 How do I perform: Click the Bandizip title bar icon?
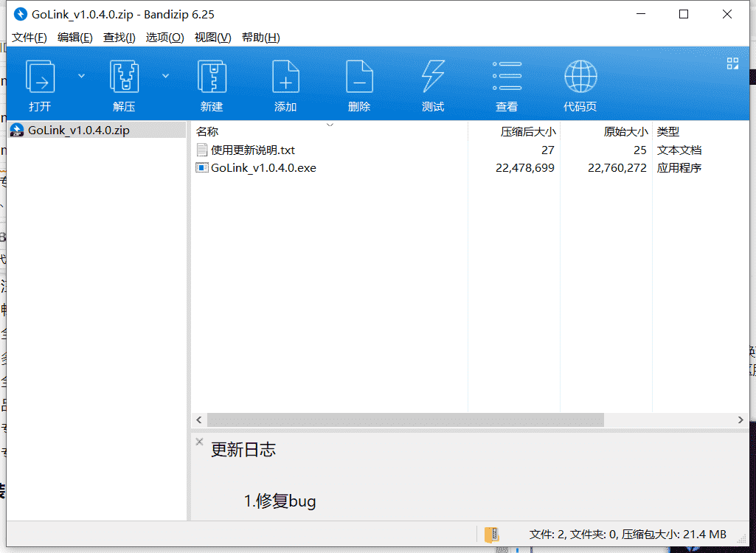click(x=20, y=14)
